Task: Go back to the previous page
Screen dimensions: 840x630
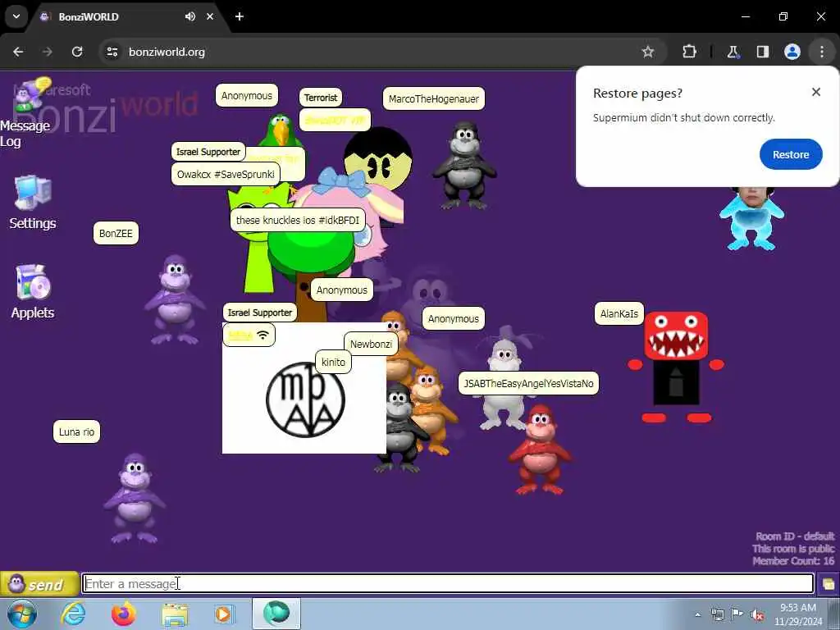Action: (18, 52)
